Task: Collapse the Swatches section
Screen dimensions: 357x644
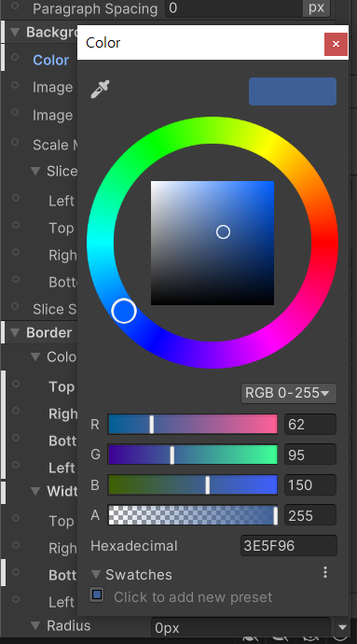Action: click(x=96, y=574)
